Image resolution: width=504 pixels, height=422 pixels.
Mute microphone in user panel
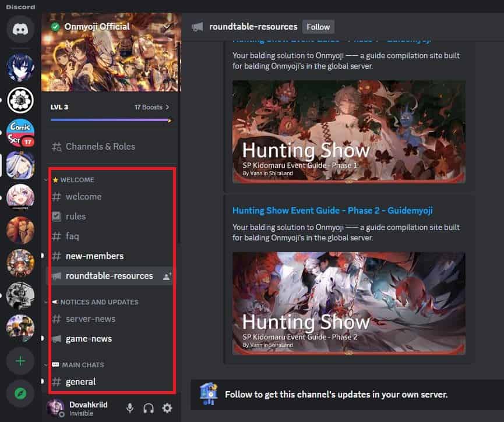click(x=130, y=408)
